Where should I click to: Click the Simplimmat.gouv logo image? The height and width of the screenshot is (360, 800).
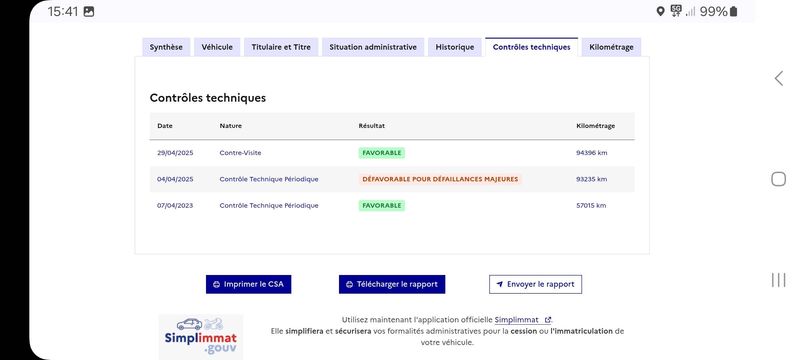(x=201, y=337)
